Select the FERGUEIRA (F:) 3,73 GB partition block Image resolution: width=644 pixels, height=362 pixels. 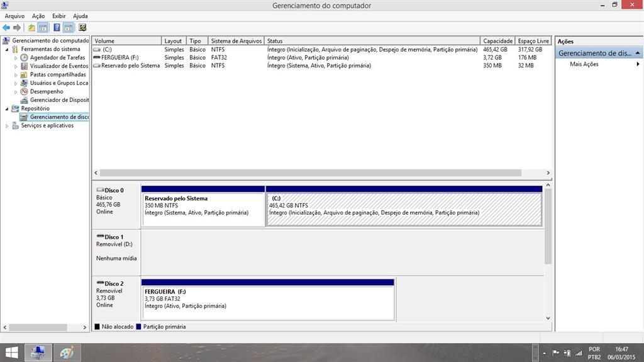pyautogui.click(x=268, y=300)
